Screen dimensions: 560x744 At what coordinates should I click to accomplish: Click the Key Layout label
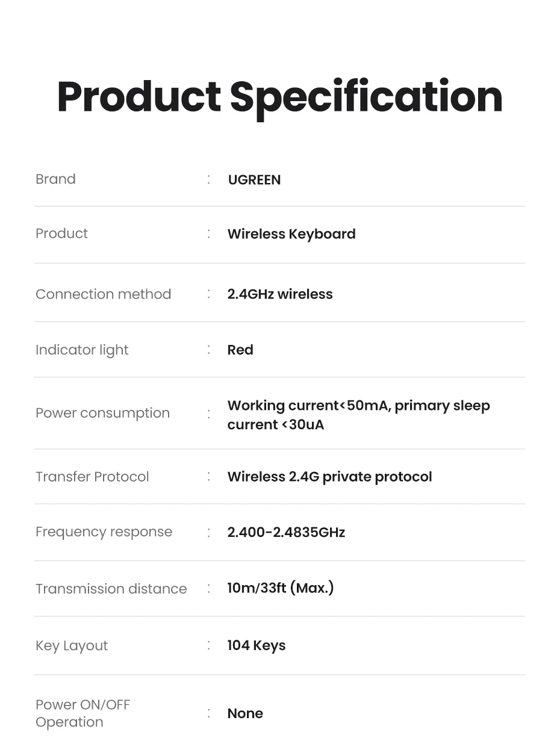pos(72,646)
